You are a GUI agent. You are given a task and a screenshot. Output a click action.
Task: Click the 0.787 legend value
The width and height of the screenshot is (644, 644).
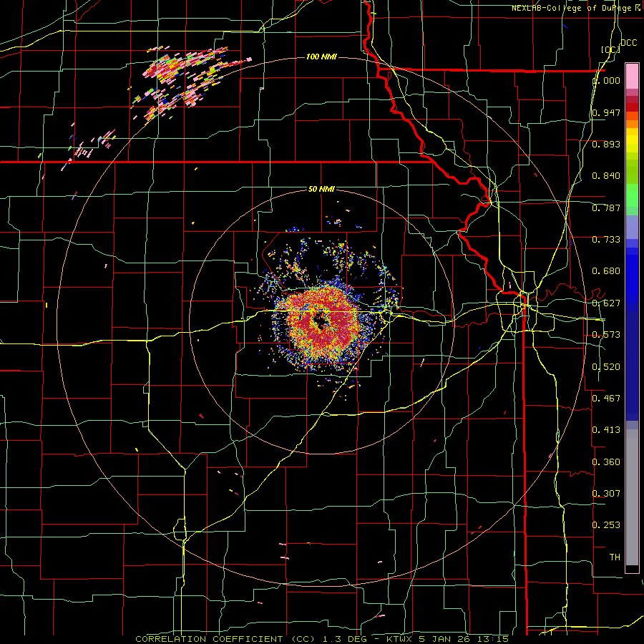click(x=606, y=208)
